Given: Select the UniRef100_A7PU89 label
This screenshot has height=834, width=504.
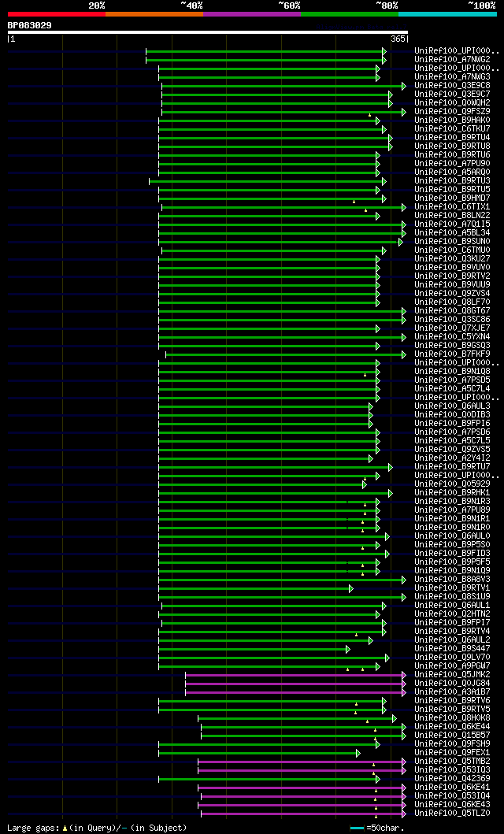Looking at the screenshot, I should [453, 510].
